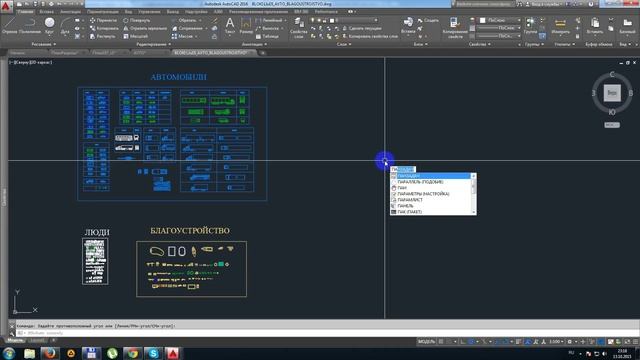This screenshot has width=640, height=360.
Task: Expand the Слои panel
Action: [344, 44]
